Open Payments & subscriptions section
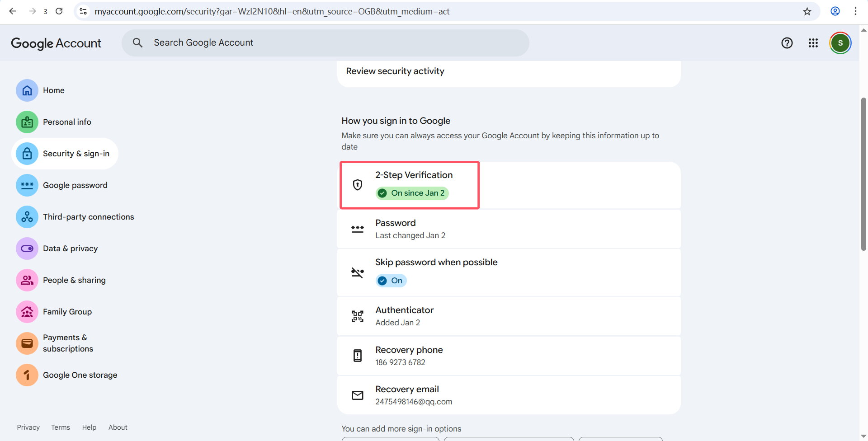 tap(68, 343)
